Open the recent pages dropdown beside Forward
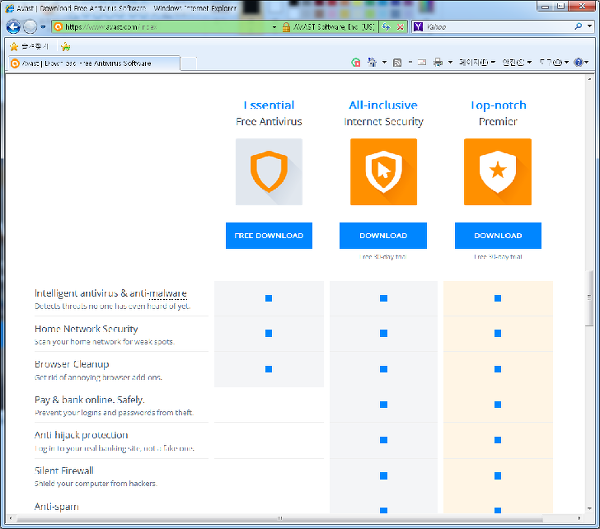The height and width of the screenshot is (529, 600). [43, 27]
